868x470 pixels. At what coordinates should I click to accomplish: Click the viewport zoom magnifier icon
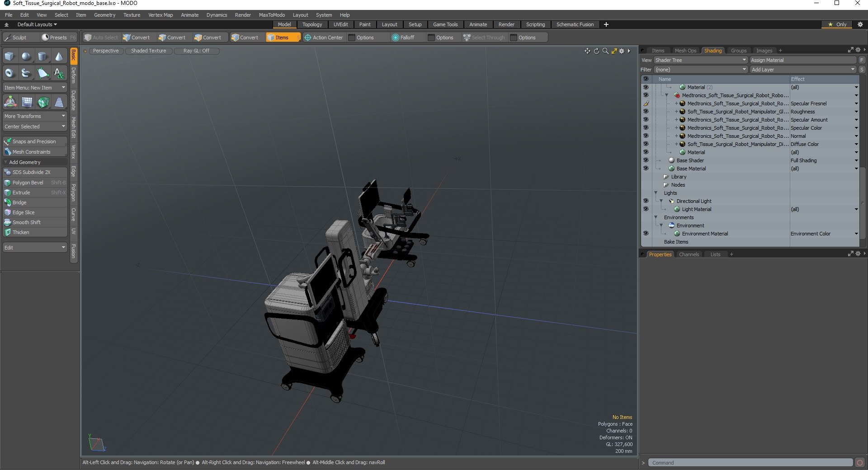click(x=605, y=51)
